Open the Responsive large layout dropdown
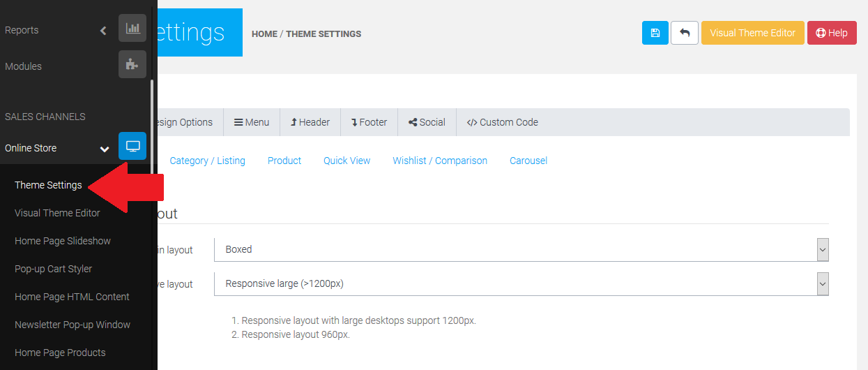 tap(521, 284)
